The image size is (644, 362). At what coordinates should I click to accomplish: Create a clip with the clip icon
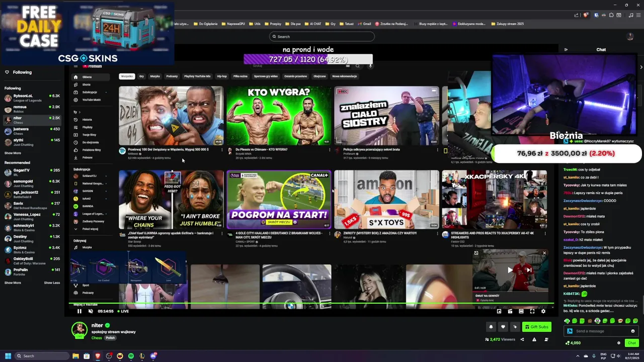tap(510, 311)
